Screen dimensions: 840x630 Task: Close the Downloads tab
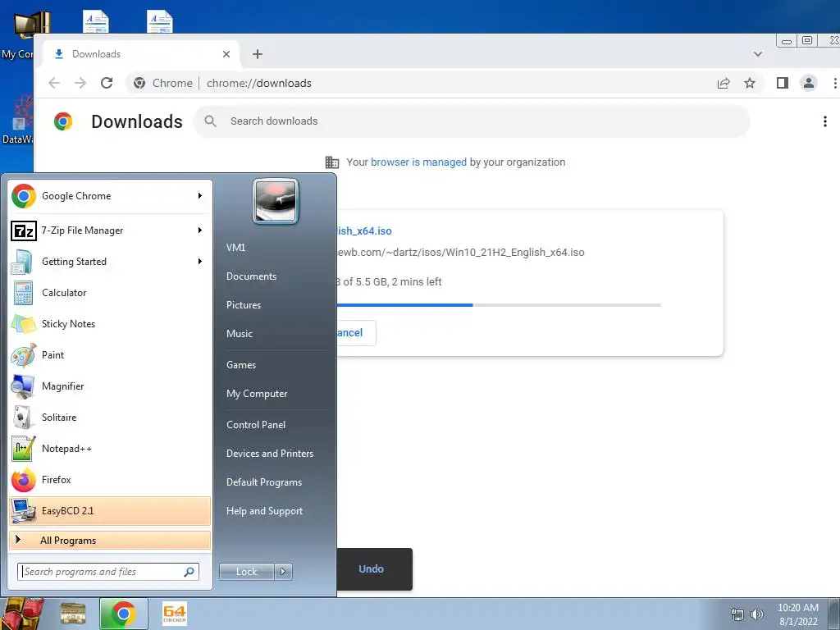coord(226,54)
